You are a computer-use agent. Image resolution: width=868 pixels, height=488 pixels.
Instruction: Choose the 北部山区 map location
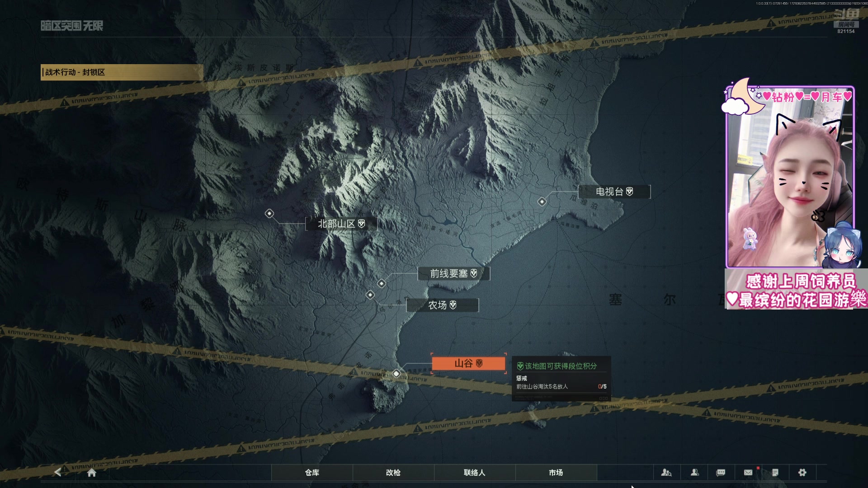pyautogui.click(x=341, y=224)
